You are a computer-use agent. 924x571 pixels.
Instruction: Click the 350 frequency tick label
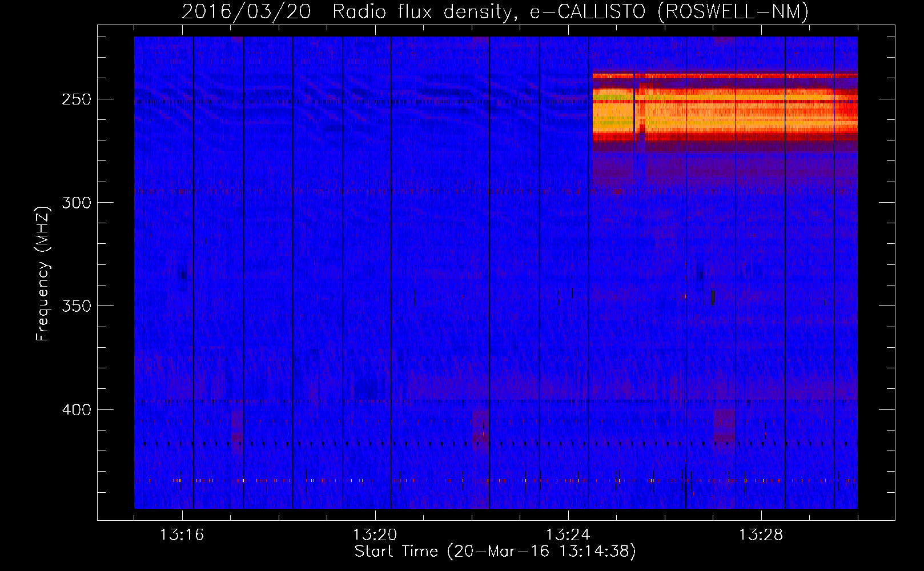77,306
